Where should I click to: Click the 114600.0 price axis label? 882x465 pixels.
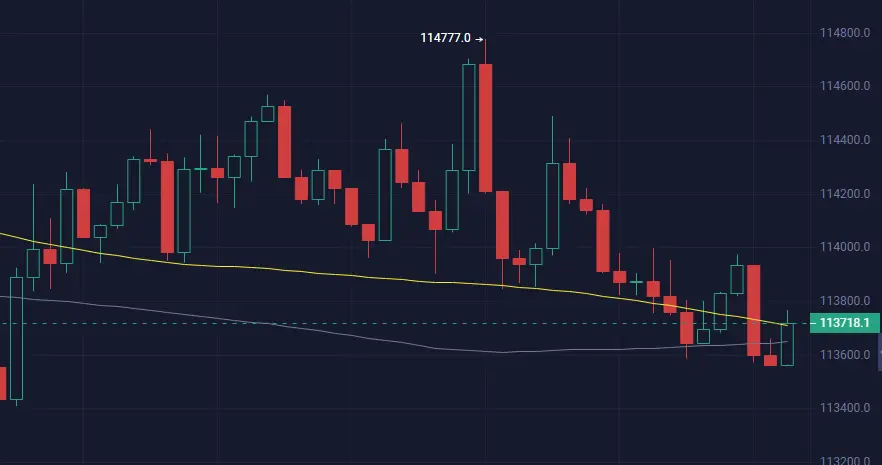coord(845,86)
